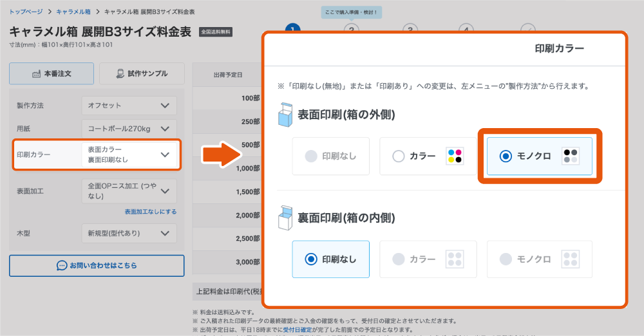Click the CMYK color dots icon
The height and width of the screenshot is (336, 644).
[x=455, y=156]
